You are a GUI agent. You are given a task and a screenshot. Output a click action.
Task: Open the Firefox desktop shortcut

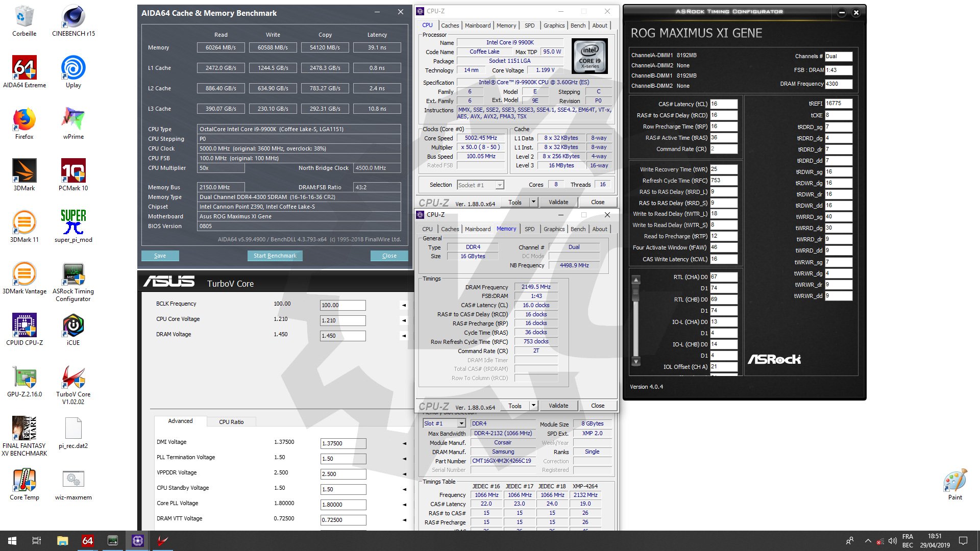(x=24, y=123)
